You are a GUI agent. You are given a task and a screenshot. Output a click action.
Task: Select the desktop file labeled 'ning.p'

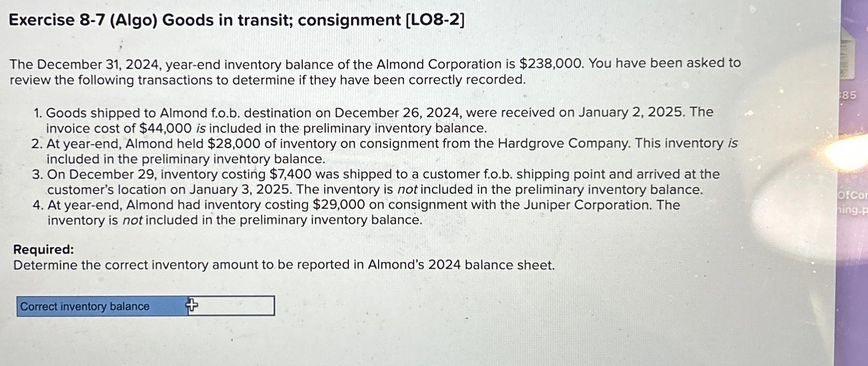pos(853,211)
